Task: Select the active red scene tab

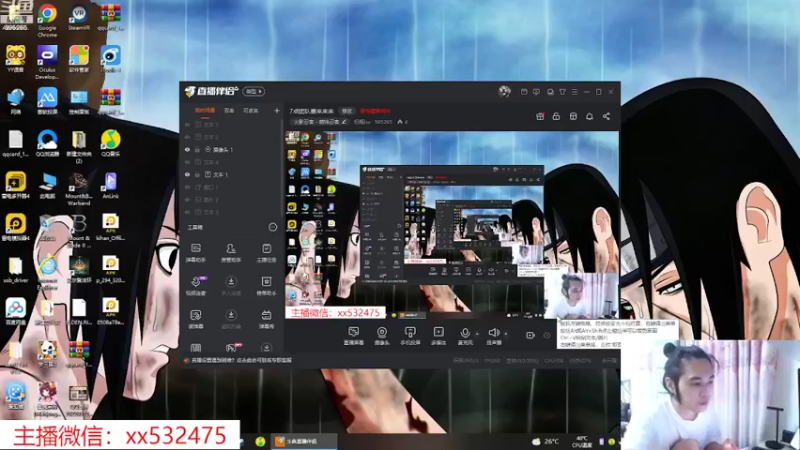Action: [x=205, y=110]
